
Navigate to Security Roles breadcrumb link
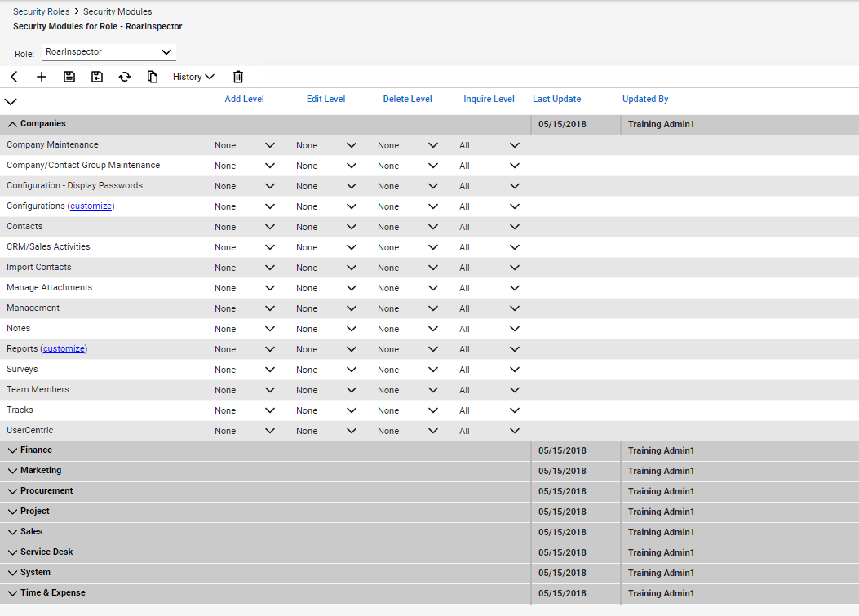pyautogui.click(x=41, y=11)
